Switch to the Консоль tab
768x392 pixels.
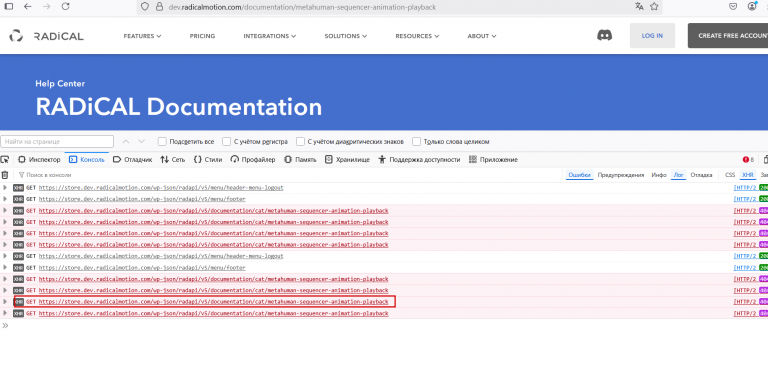click(x=87, y=160)
